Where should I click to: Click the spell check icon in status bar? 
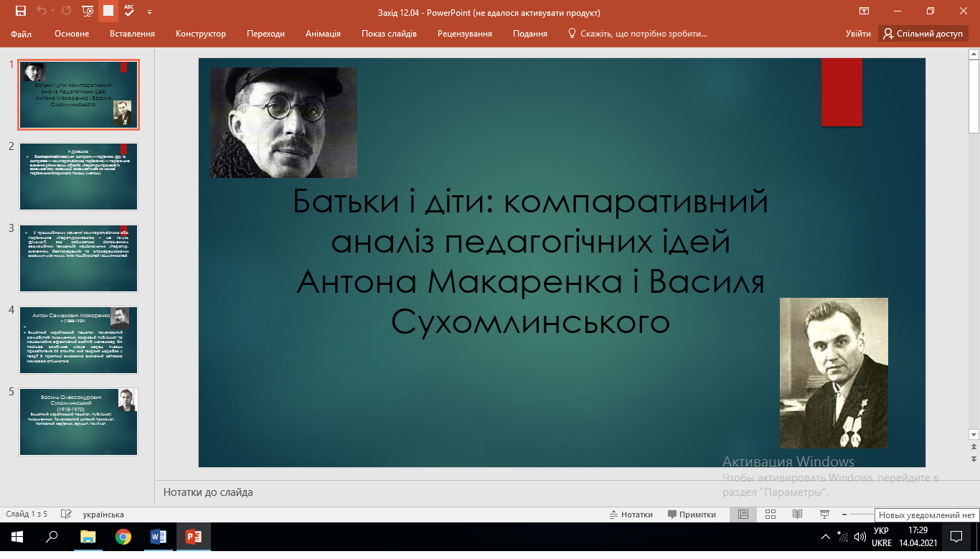(x=66, y=515)
